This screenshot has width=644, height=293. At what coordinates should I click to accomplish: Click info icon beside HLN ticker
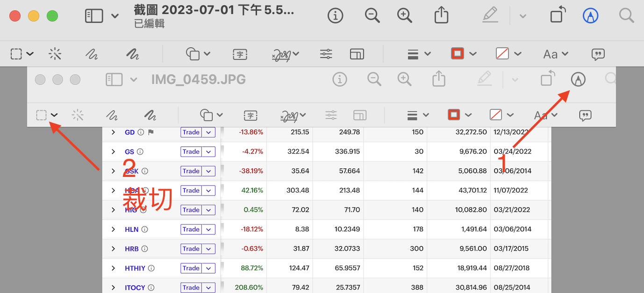click(x=144, y=229)
